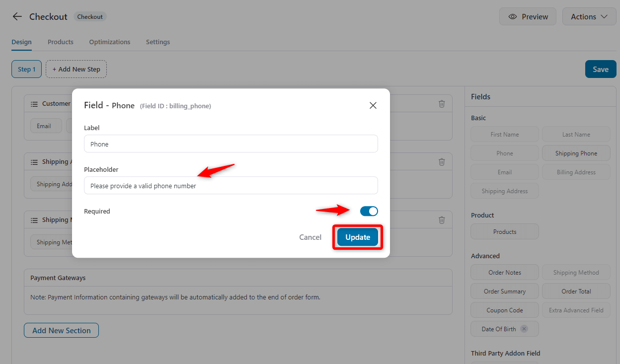Screen dimensions: 620x364
Task: Delete the Shipping Address section with trash icon
Action: [x=442, y=162]
